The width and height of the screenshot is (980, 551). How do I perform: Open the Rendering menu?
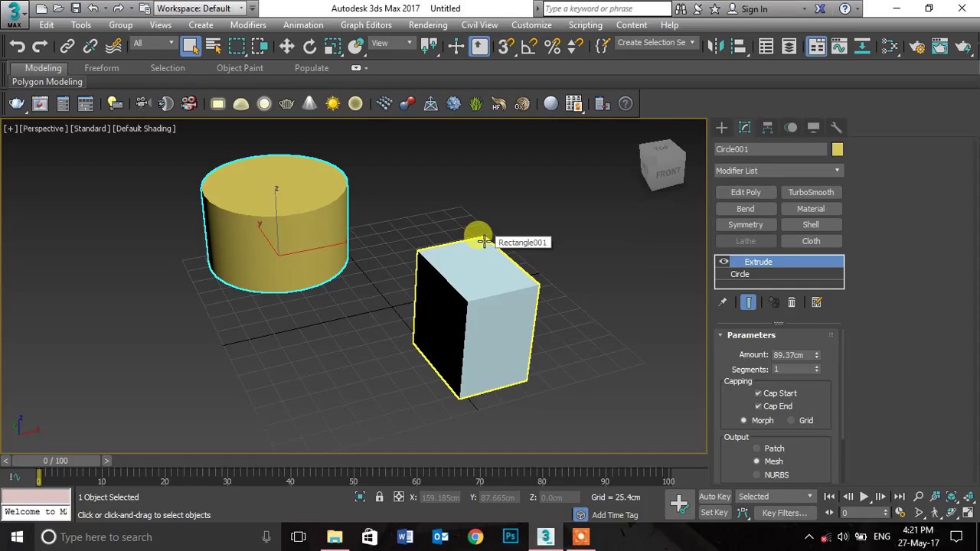428,25
